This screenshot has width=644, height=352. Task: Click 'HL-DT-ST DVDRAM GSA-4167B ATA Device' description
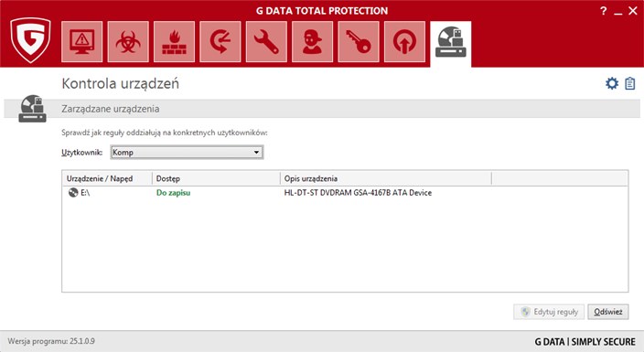[358, 193]
